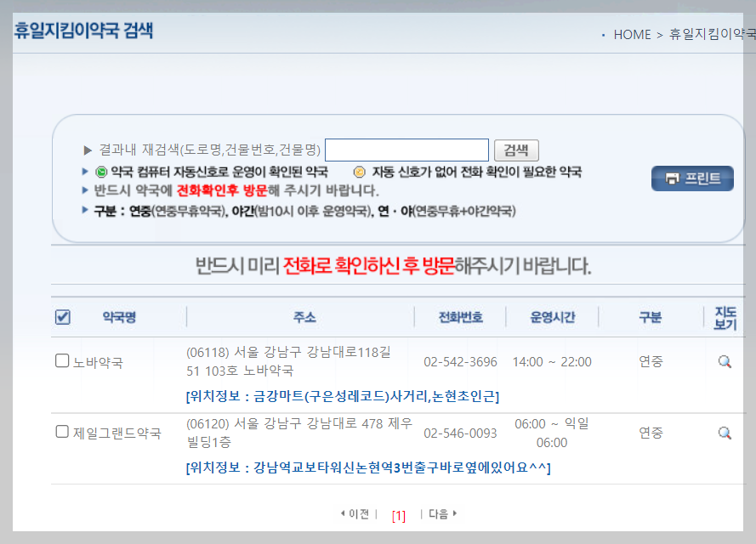Click operating hours 14:00 ~ 22:00
The image size is (756, 544).
[x=552, y=362]
